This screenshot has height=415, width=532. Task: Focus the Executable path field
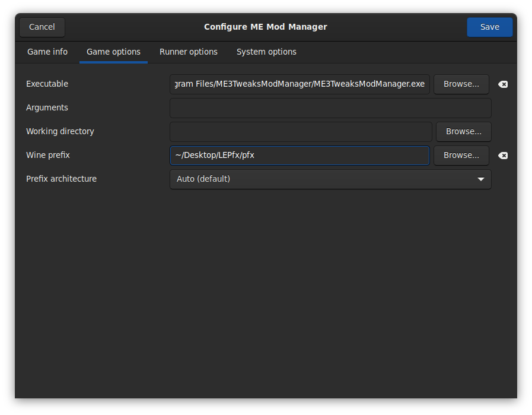click(x=300, y=84)
